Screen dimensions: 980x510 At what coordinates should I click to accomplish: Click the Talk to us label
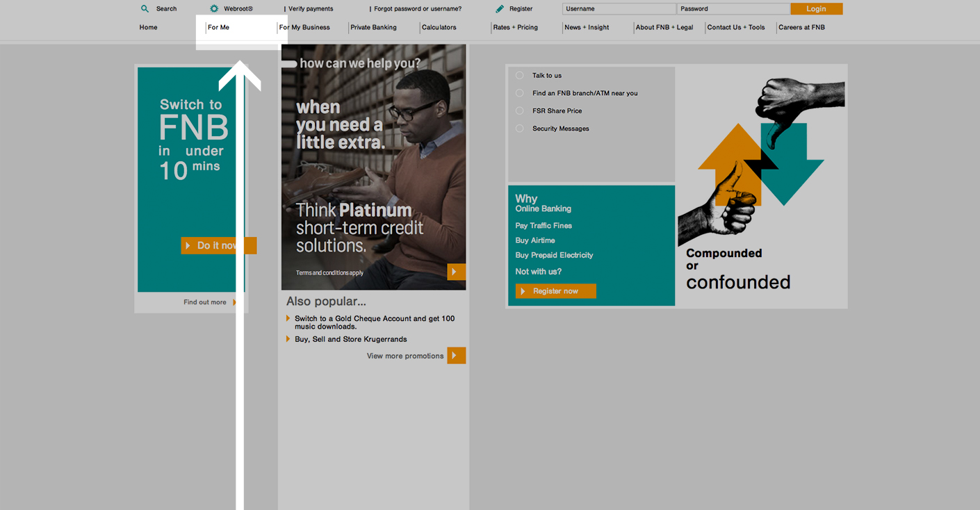point(547,75)
